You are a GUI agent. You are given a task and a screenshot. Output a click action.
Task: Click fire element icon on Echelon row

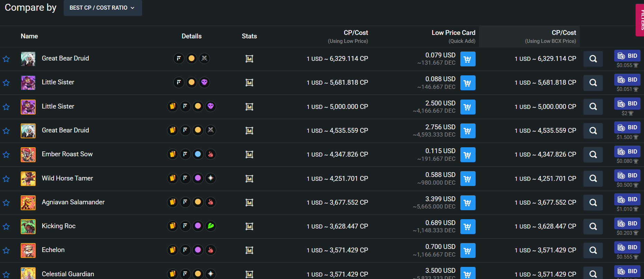tap(211, 250)
